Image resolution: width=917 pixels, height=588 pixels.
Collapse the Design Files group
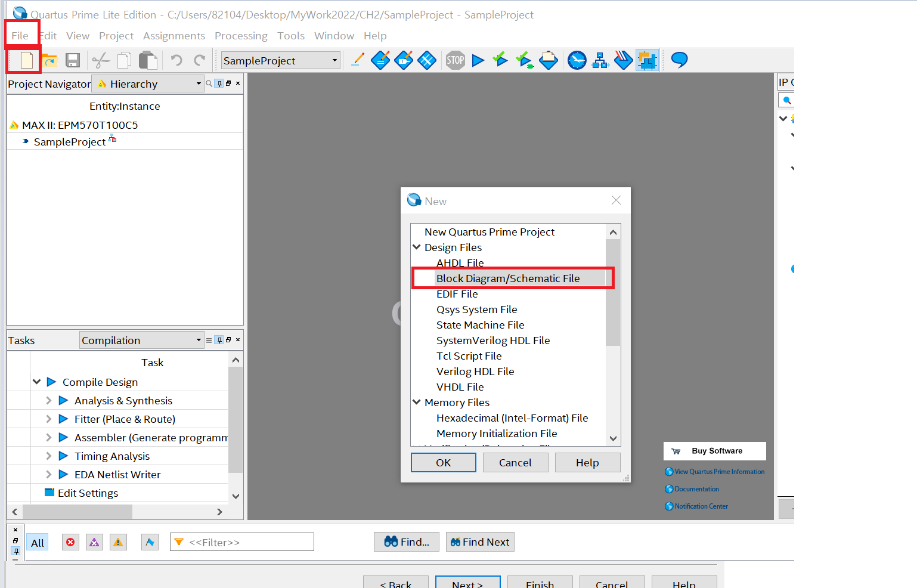417,247
